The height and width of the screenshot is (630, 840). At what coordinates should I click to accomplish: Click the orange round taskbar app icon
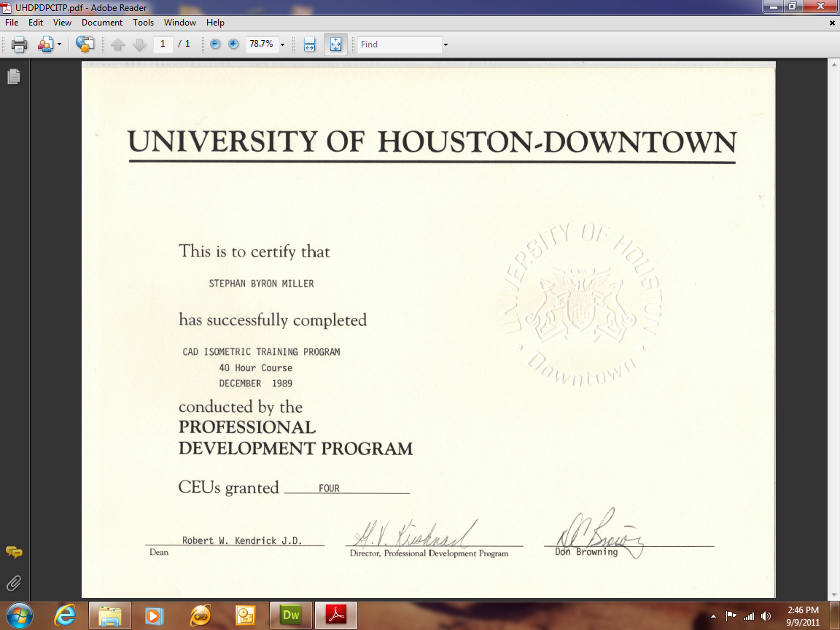pos(201,615)
